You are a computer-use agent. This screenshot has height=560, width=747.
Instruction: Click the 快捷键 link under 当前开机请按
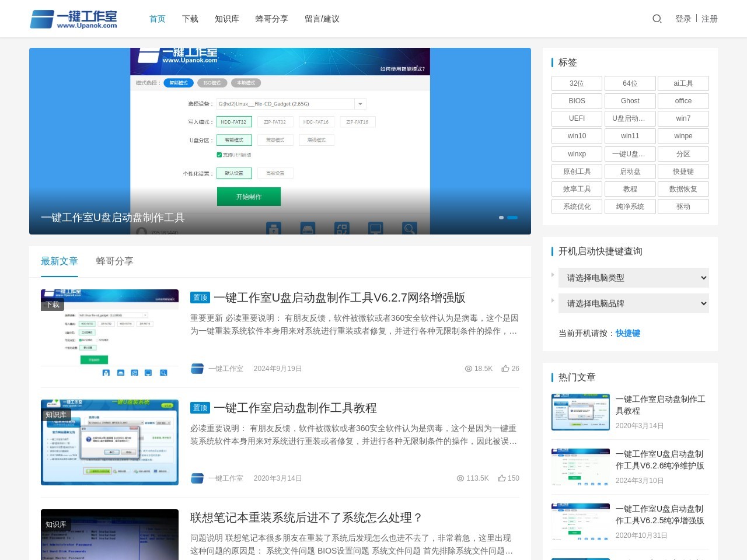point(627,333)
